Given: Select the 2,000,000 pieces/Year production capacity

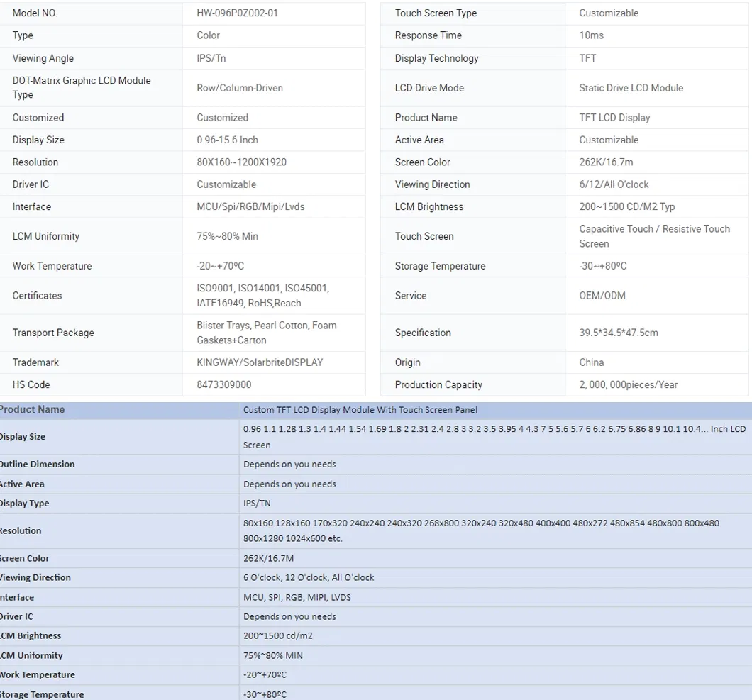Looking at the screenshot, I should coord(628,384).
